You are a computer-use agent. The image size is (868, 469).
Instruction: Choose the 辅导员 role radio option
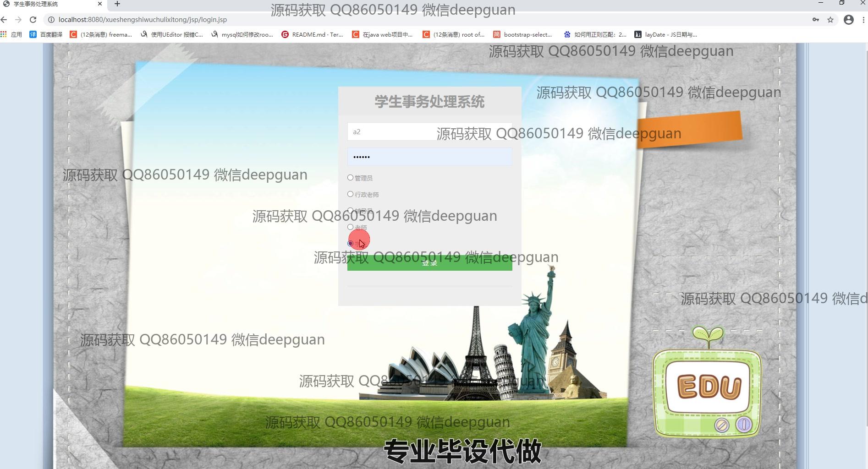(350, 211)
